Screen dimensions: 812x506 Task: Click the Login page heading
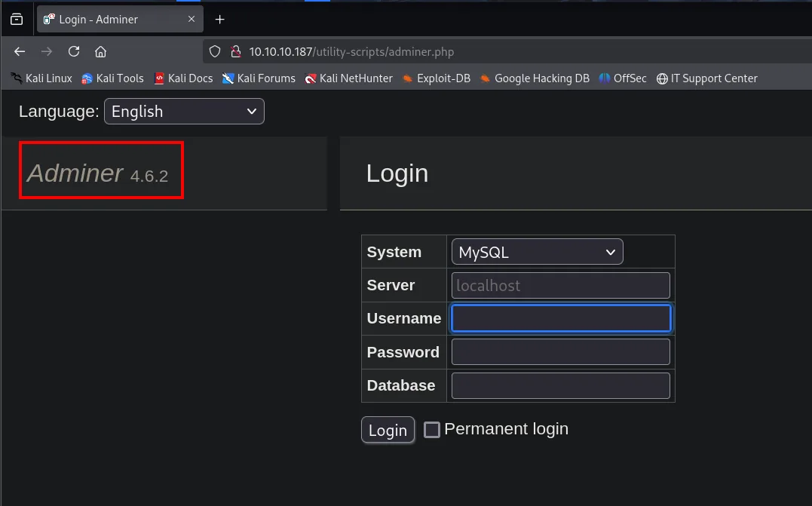[397, 173]
